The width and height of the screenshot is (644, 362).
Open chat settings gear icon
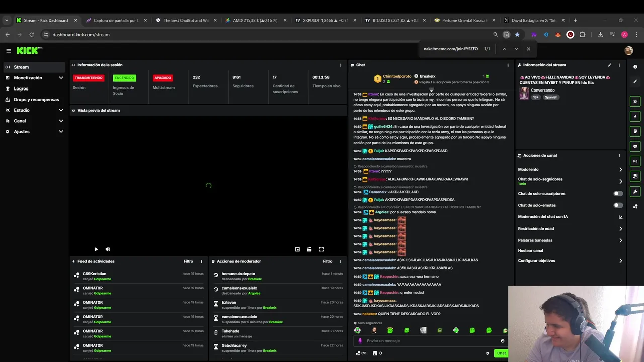coord(487,353)
